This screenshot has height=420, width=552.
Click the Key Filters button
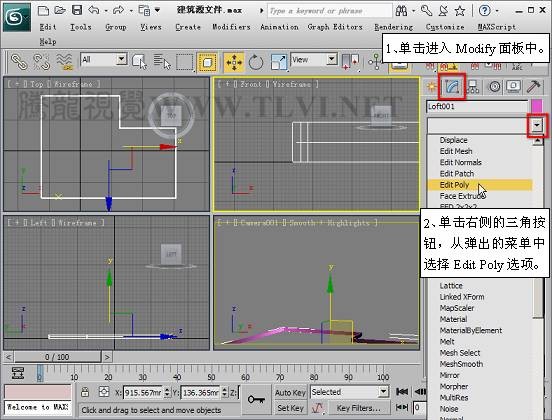point(359,408)
